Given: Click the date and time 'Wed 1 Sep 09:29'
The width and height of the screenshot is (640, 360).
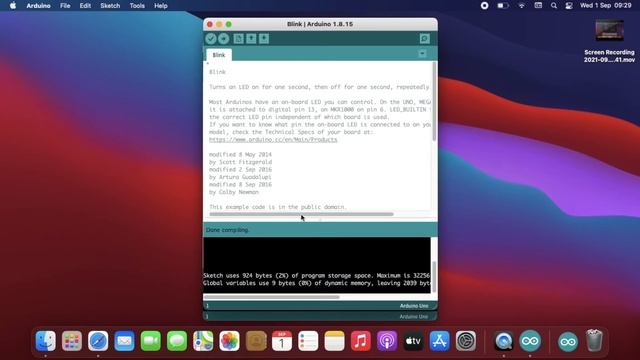Looking at the screenshot, I should pyautogui.click(x=605, y=6).
